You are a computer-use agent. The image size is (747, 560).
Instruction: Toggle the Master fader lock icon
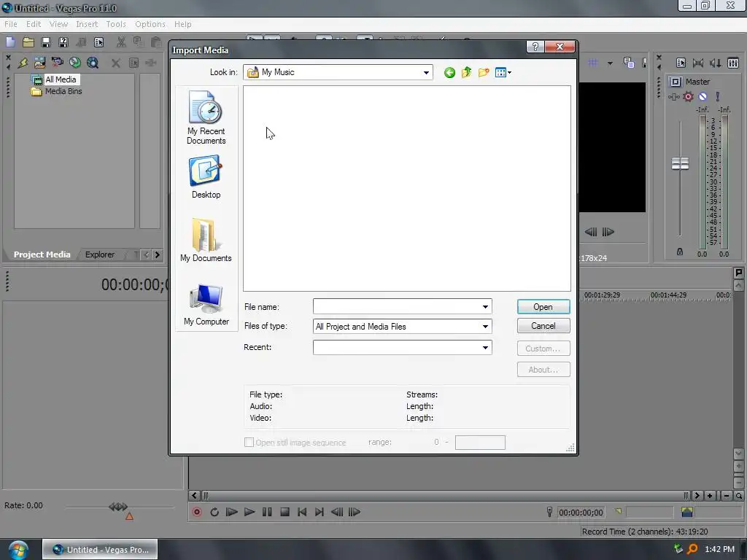click(680, 252)
